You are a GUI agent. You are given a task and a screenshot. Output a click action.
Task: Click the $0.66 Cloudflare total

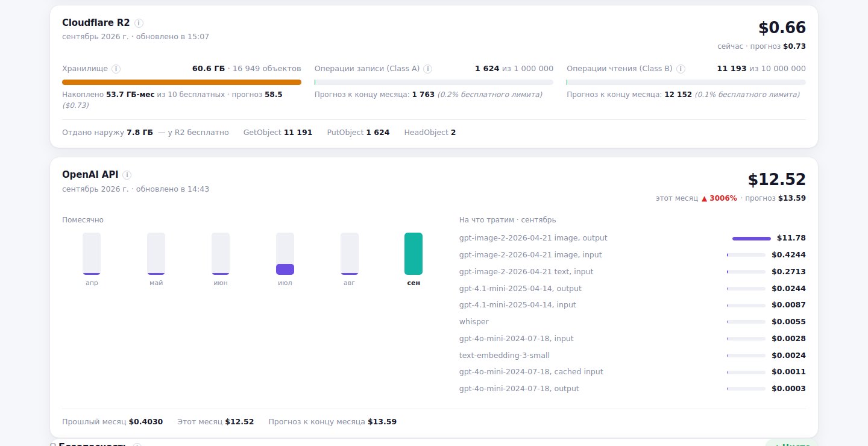pos(782,28)
